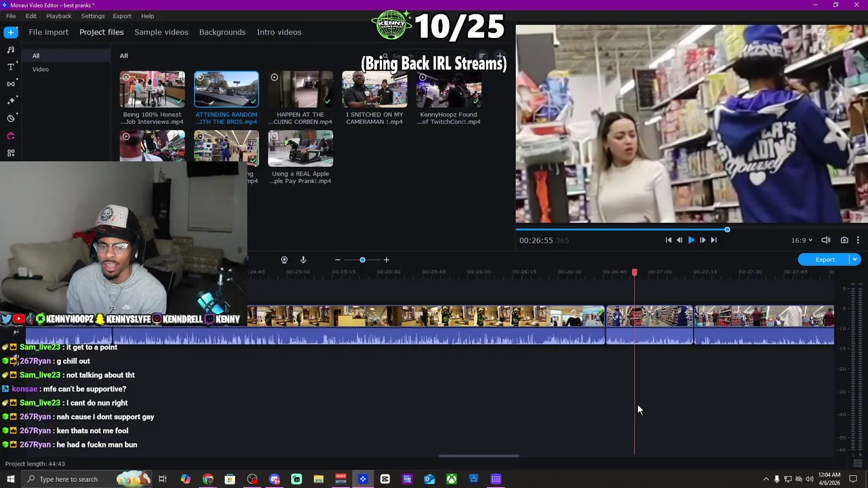The image size is (868, 488).
Task: Click the microphone record audio icon
Action: pyautogui.click(x=303, y=260)
